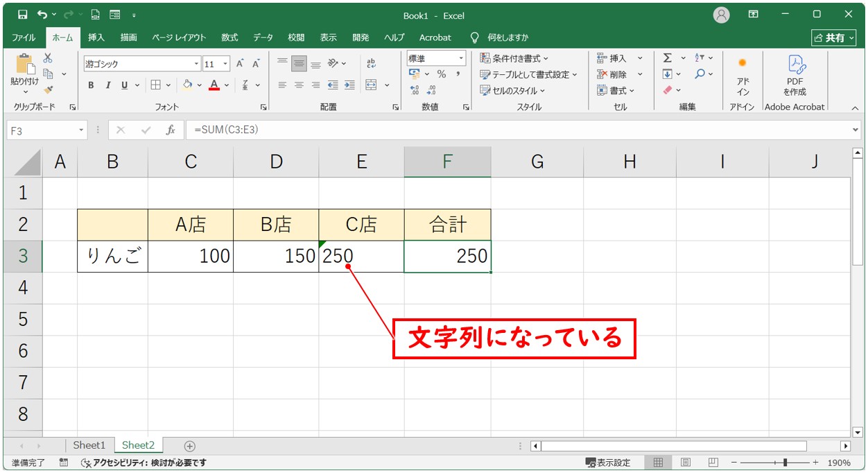Toggle bold formatting
Image resolution: width=868 pixels, height=473 pixels.
(91, 85)
